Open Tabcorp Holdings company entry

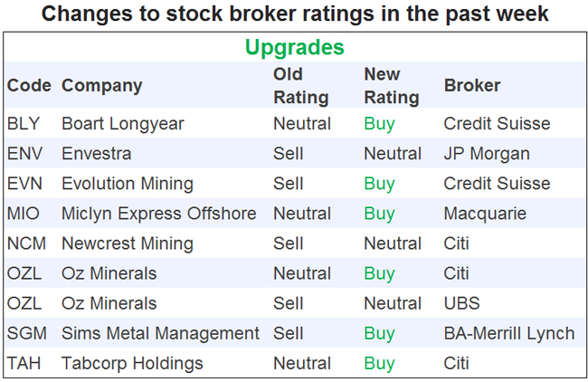[130, 363]
